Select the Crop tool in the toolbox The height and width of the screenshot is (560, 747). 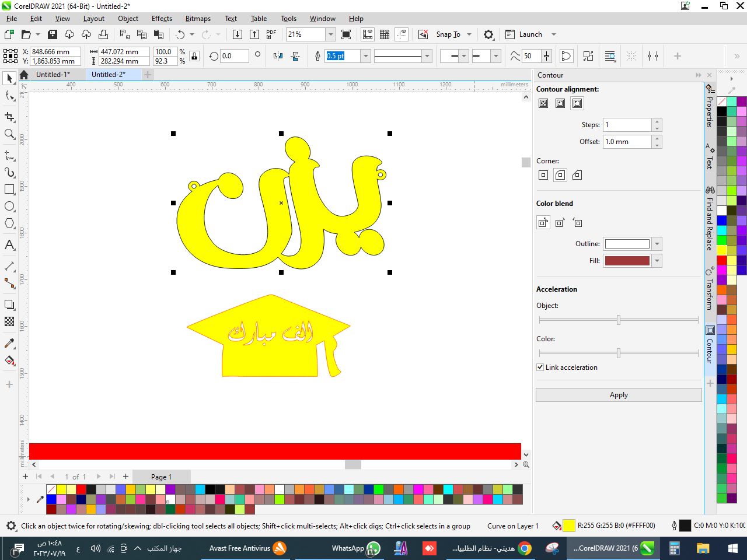click(9, 117)
